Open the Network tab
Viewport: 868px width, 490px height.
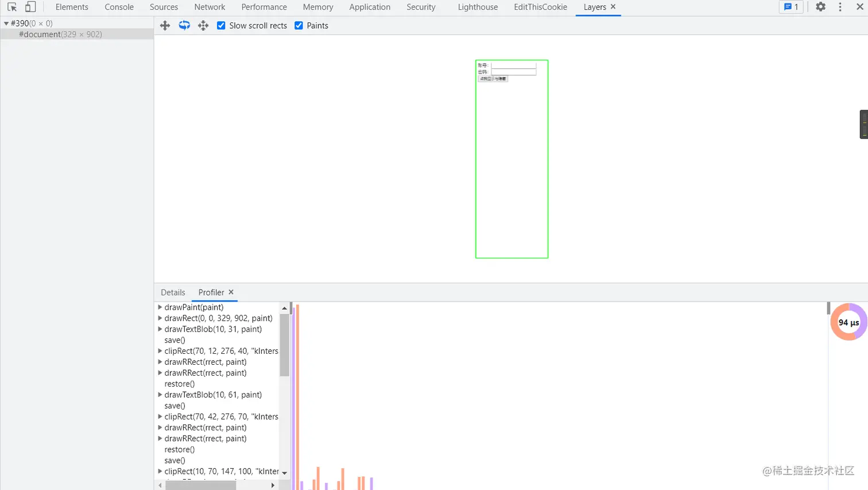coord(210,7)
